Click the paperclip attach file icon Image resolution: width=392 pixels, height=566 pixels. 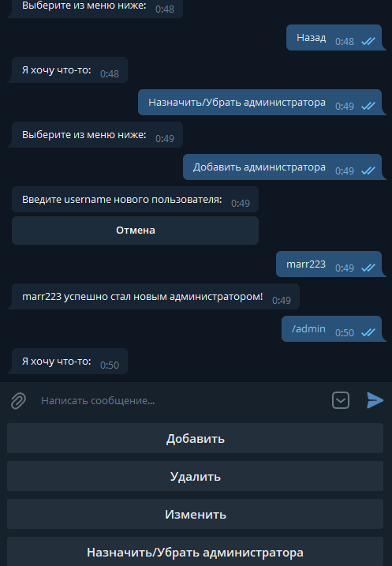pos(18,401)
